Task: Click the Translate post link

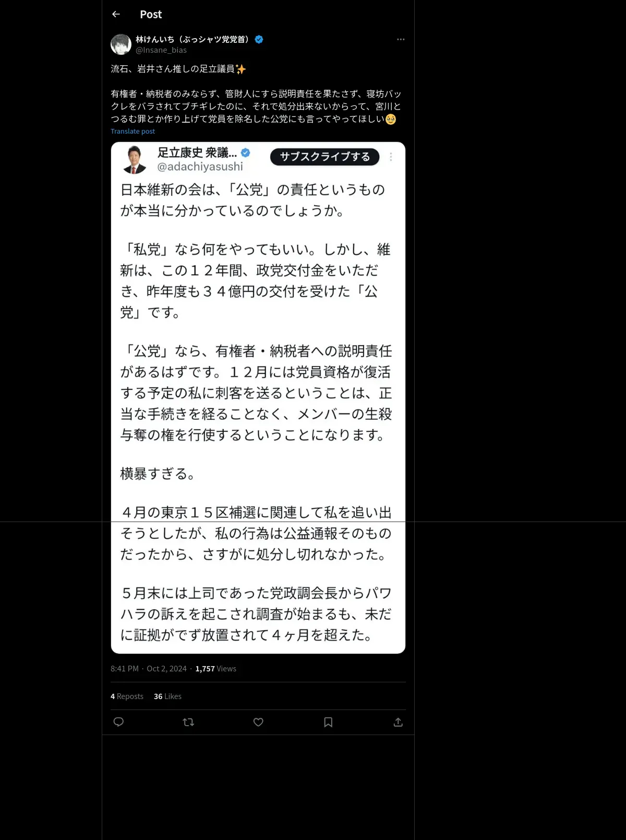Action: point(133,132)
